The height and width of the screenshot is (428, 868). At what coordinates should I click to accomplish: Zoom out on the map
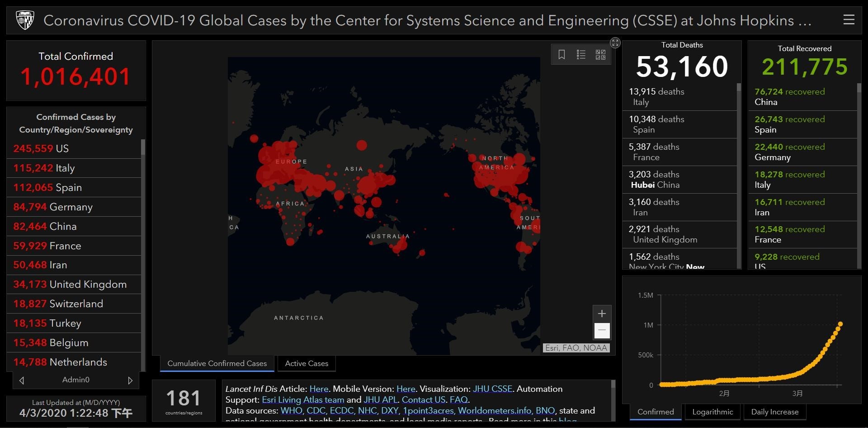602,330
